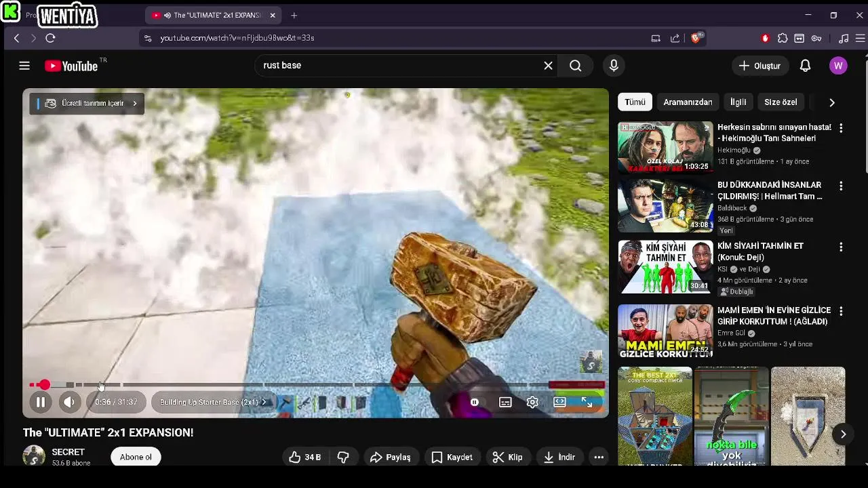Mute the video volume
This screenshot has height=488, width=868.
(x=69, y=403)
